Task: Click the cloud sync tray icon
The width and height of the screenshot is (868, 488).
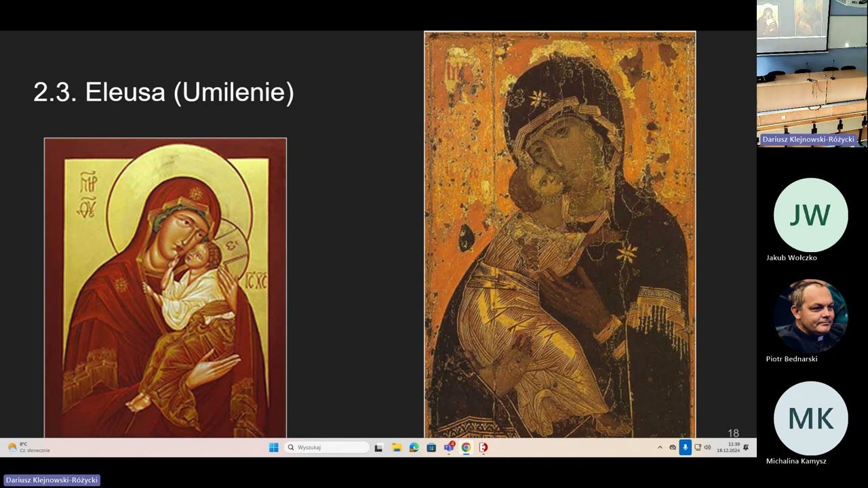Action: click(x=673, y=447)
